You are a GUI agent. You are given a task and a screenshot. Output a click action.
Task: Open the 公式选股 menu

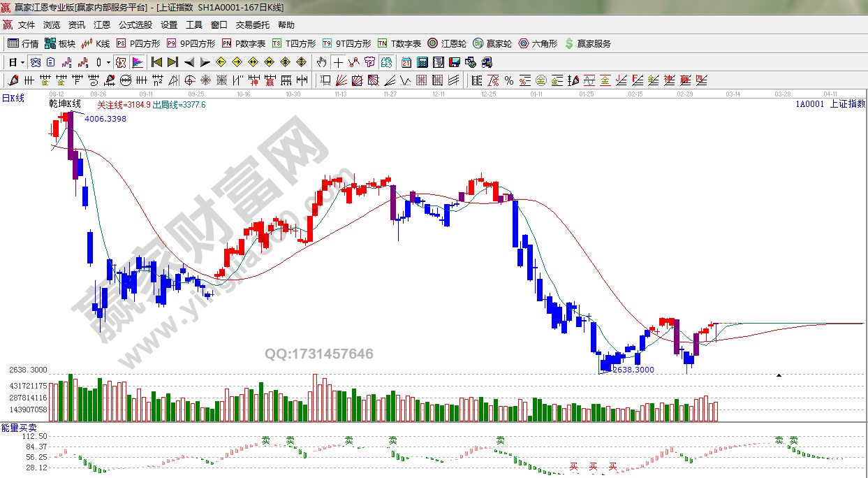(x=135, y=24)
